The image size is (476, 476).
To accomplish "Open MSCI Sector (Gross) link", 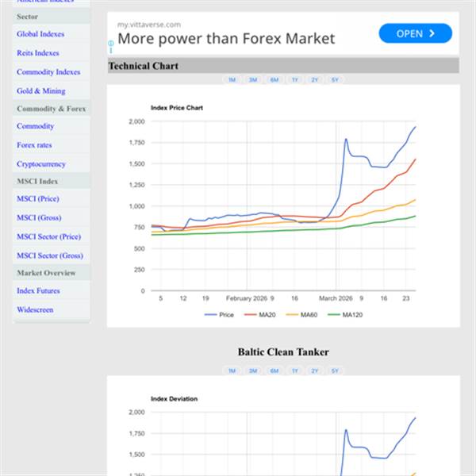I will tap(49, 255).
